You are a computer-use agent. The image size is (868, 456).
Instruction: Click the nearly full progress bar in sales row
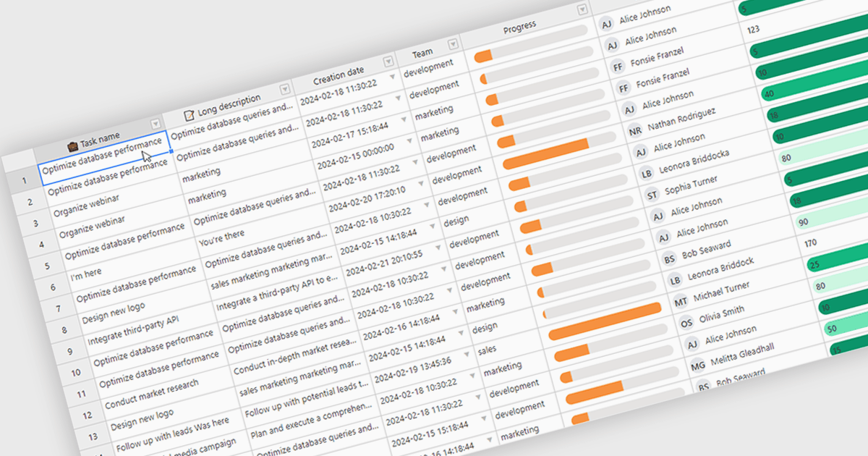click(x=606, y=322)
